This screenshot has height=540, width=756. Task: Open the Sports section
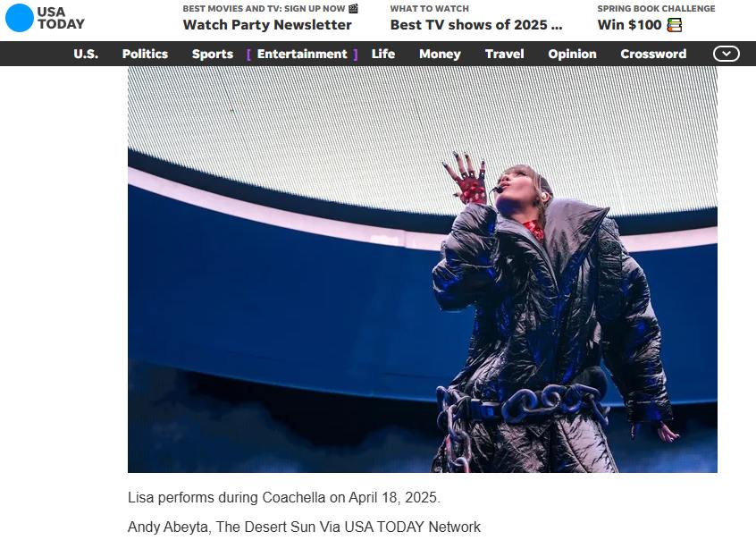pos(213,54)
